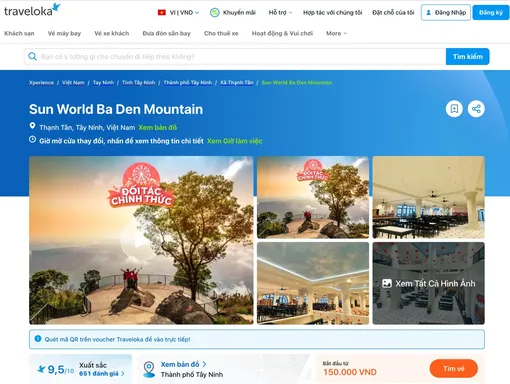Viewport: 510px width, 384px height.
Task: Click the share icon
Action: click(476, 109)
